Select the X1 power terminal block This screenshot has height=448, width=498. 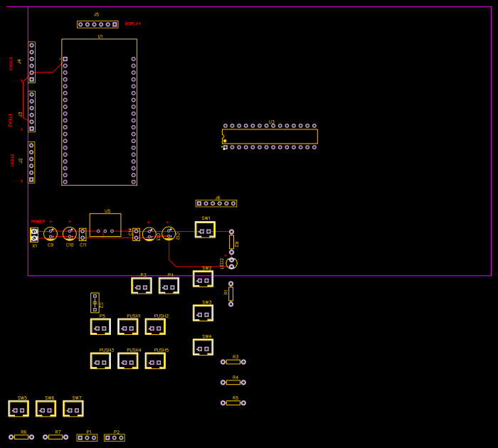(x=34, y=235)
